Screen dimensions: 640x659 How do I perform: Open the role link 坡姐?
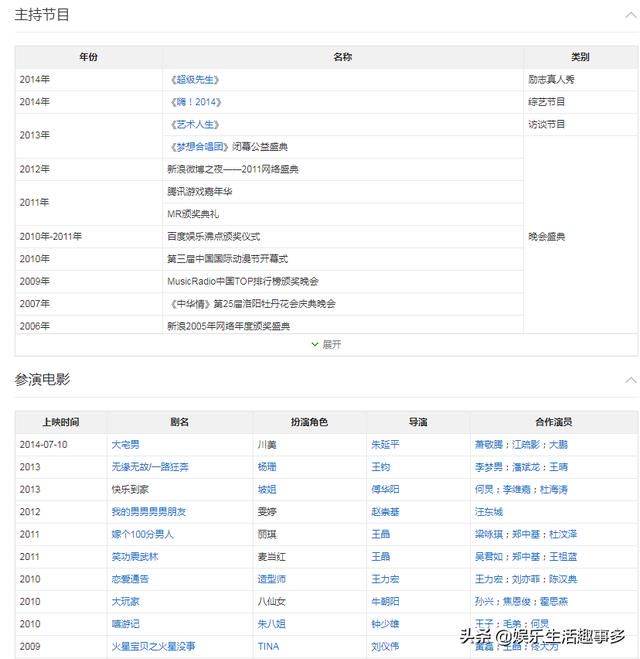(x=267, y=490)
